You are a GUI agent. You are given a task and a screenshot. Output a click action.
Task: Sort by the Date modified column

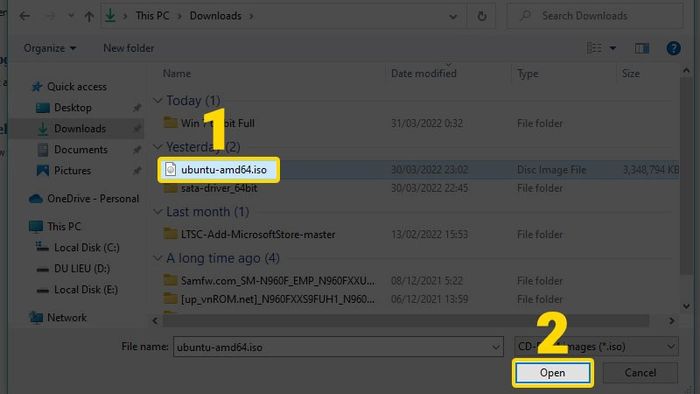(424, 74)
